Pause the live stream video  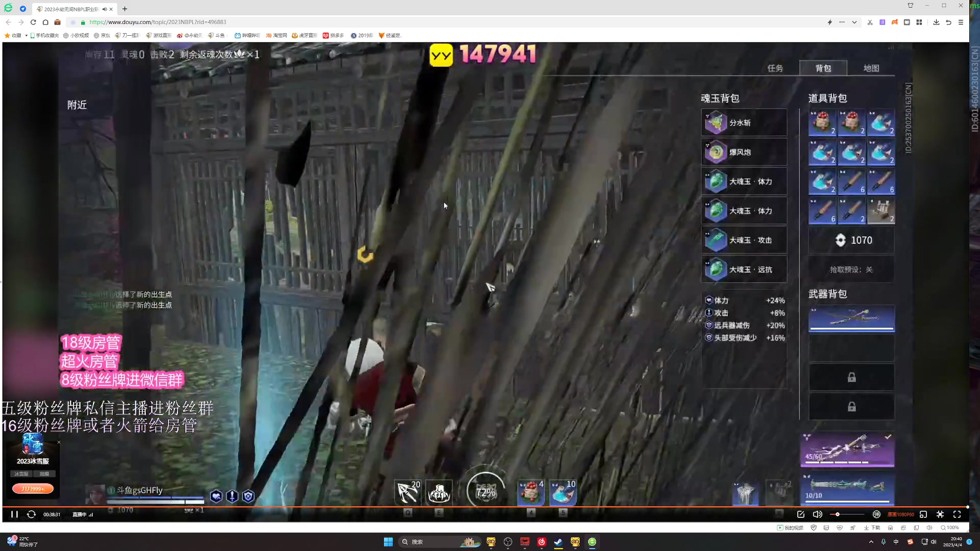point(14,514)
